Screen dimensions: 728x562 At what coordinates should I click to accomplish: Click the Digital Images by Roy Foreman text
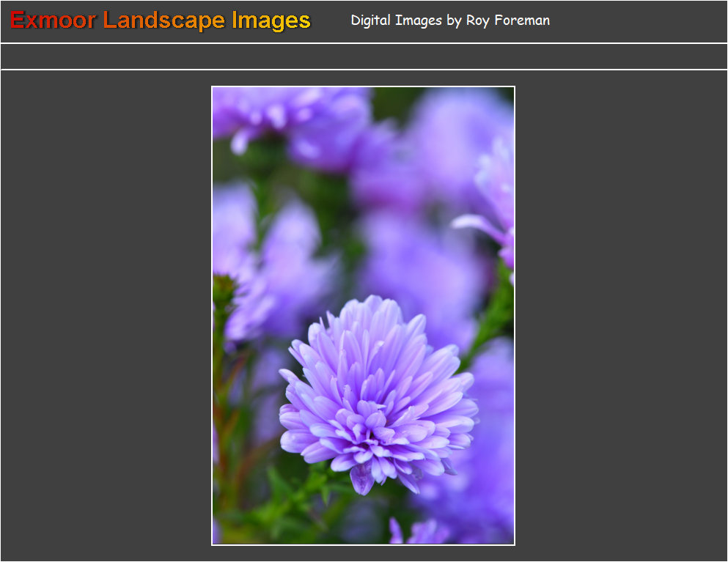click(449, 21)
